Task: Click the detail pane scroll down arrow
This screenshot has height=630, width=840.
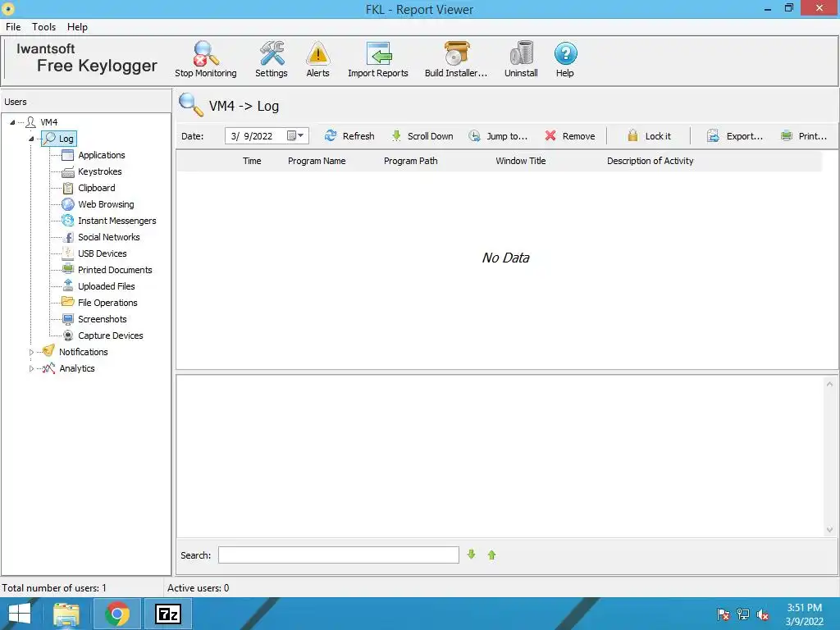Action: (829, 530)
